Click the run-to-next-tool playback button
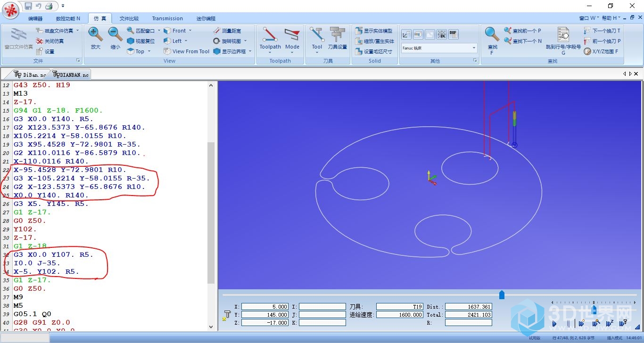 (x=623, y=324)
